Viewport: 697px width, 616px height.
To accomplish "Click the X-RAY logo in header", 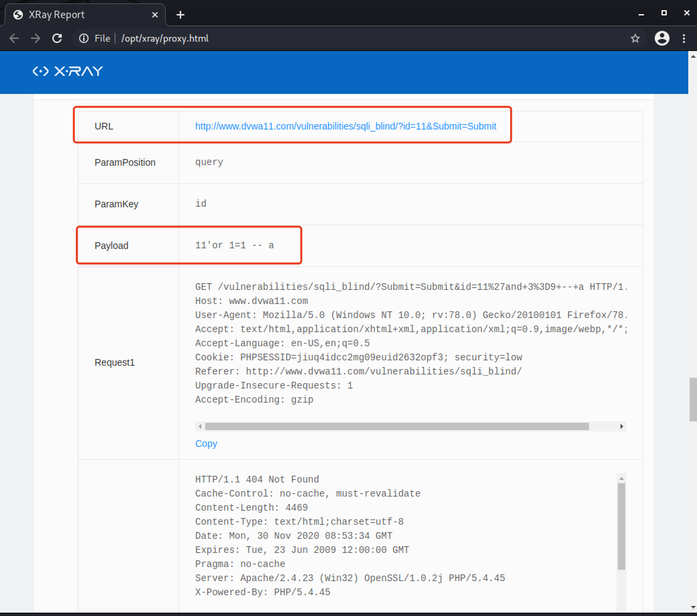I will [x=67, y=71].
